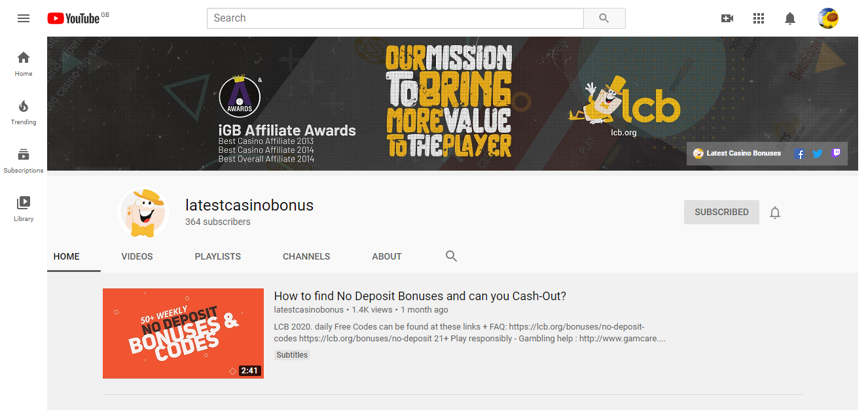This screenshot has width=868, height=410.
Task: Click the SUBSCRIBED button
Action: pyautogui.click(x=721, y=213)
